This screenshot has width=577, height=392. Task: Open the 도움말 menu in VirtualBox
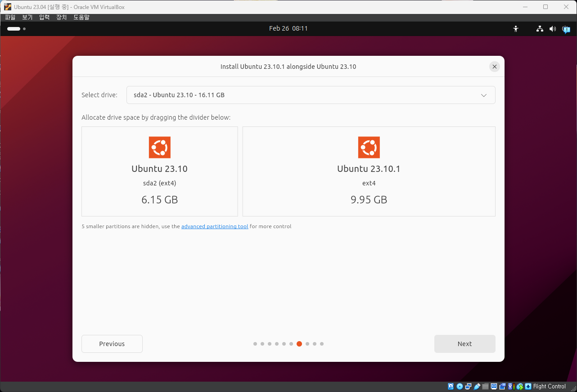(x=81, y=18)
